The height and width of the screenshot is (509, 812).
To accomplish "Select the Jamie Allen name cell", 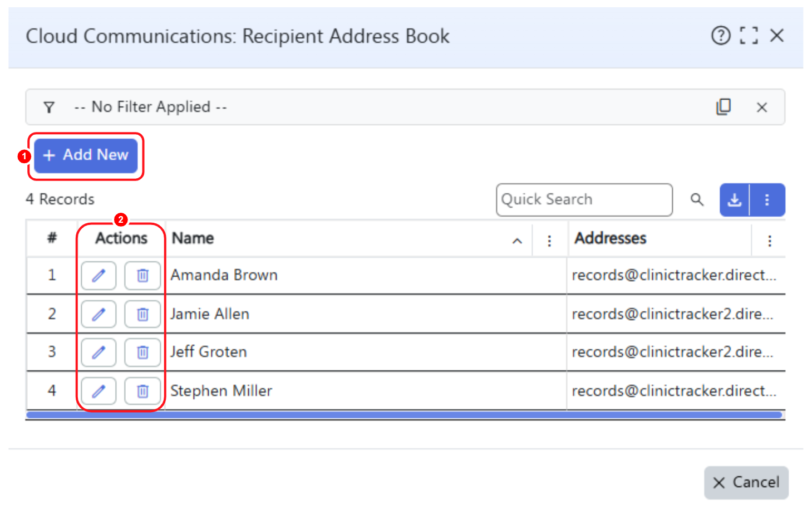I will 366,314.
